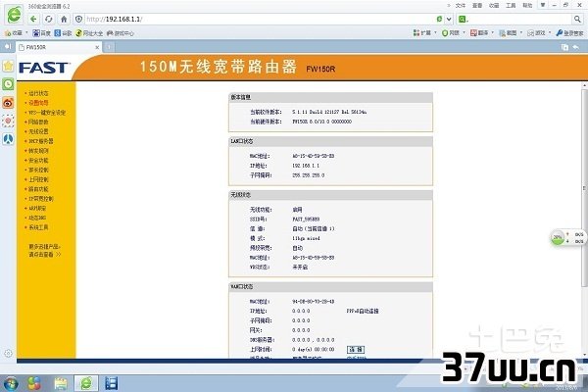Open the 网址大全 bookmark
This screenshot has width=588, height=392.
point(89,33)
